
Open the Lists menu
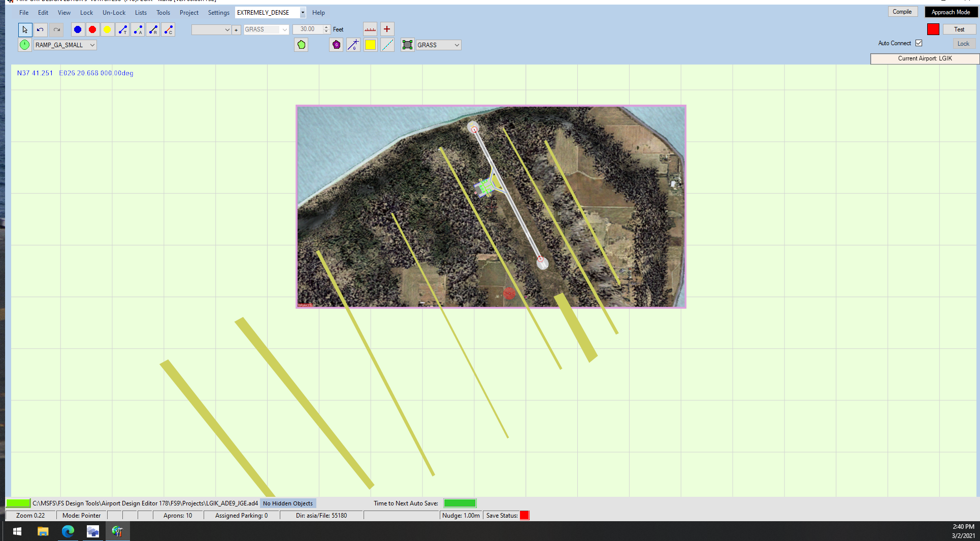141,13
